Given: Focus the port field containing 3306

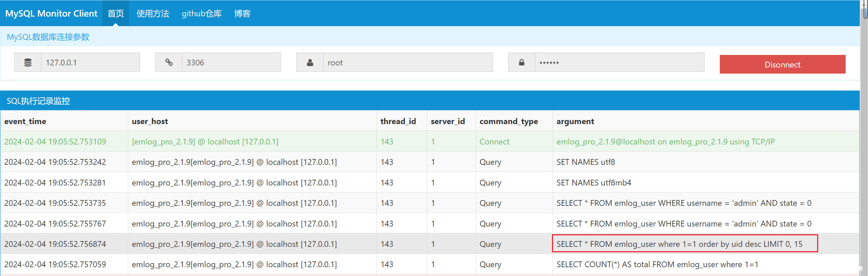Looking at the screenshot, I should click(231, 62).
